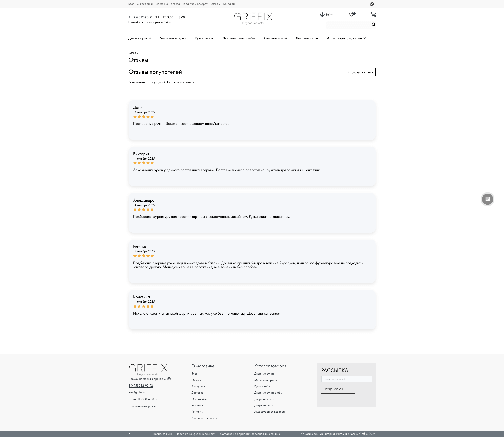The height and width of the screenshot is (437, 504).
Task: Open Дверные петли in main navigation
Action: tap(307, 38)
